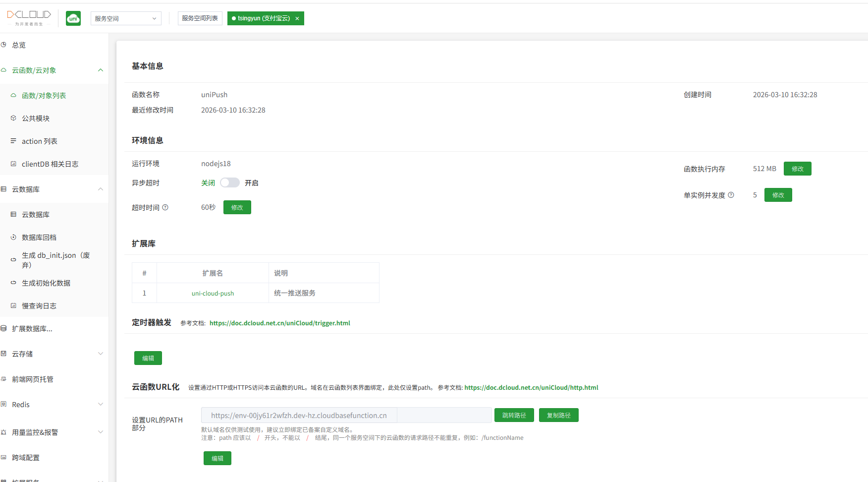Open 慢查询日志 sidebar entry

pyautogui.click(x=39, y=306)
